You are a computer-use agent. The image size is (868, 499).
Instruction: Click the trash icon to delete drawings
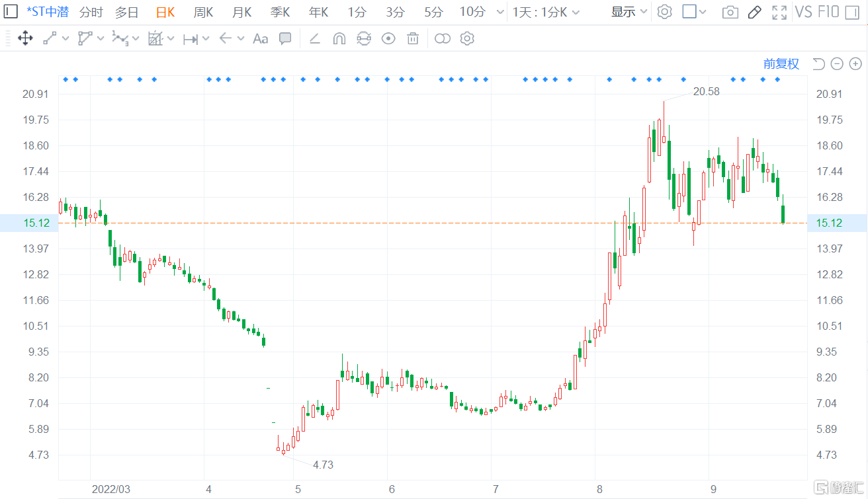click(413, 39)
